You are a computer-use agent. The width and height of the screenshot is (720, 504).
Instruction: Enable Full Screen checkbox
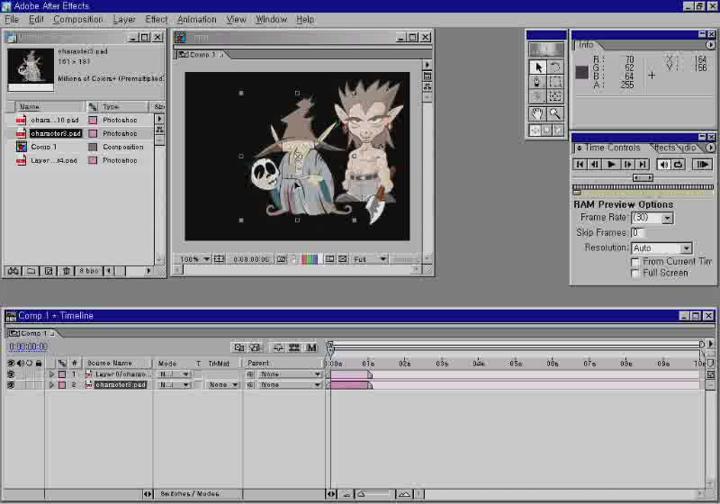(x=636, y=274)
